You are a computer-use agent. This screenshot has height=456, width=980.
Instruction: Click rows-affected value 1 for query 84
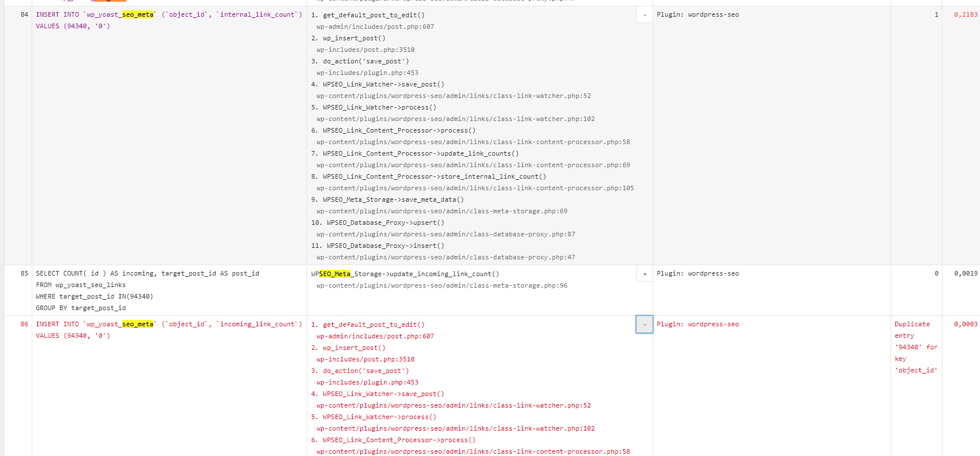coord(936,15)
